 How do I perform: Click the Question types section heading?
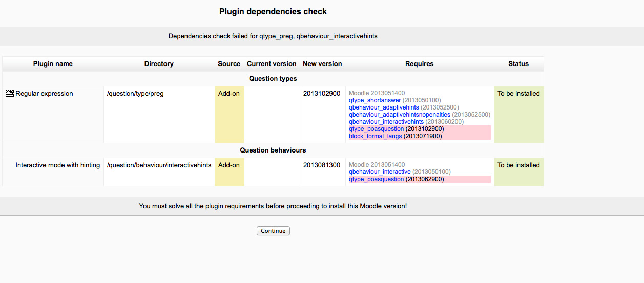(273, 79)
